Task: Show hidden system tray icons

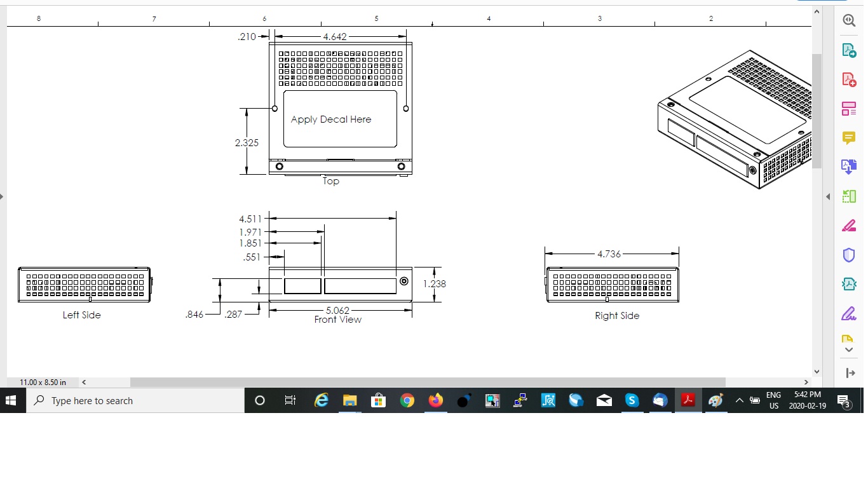Action: [739, 400]
